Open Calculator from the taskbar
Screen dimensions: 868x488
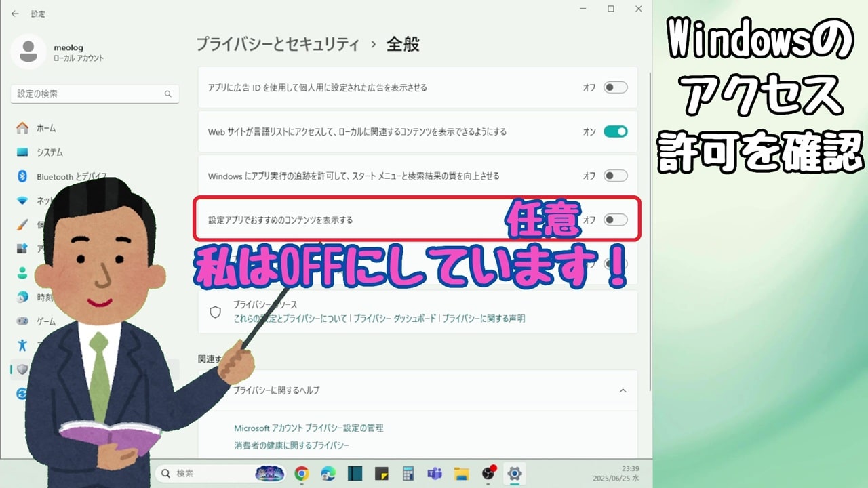[x=408, y=473]
